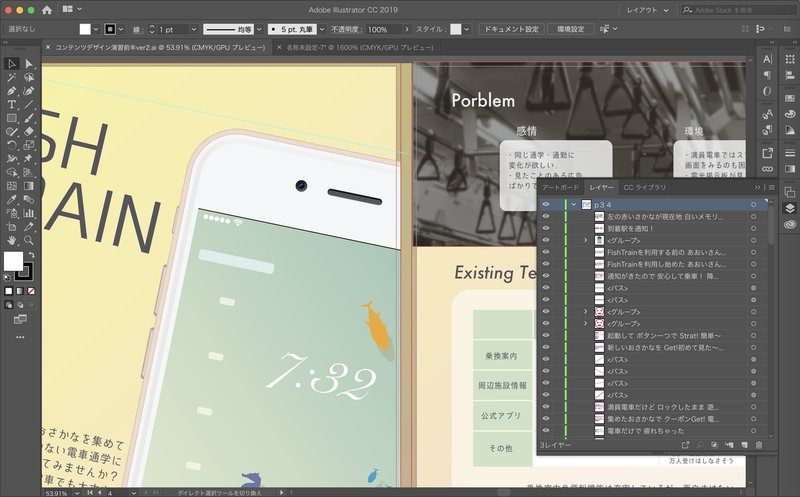Screen dimensions: 800x497
Task: Pick the Line Segment tool
Action: tap(29, 105)
